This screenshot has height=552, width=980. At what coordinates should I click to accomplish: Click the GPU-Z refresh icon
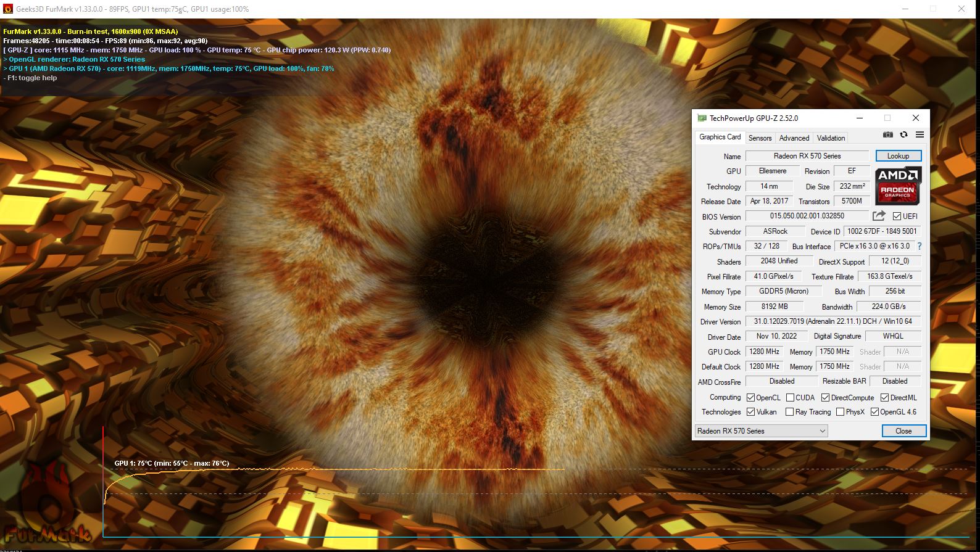(x=903, y=134)
